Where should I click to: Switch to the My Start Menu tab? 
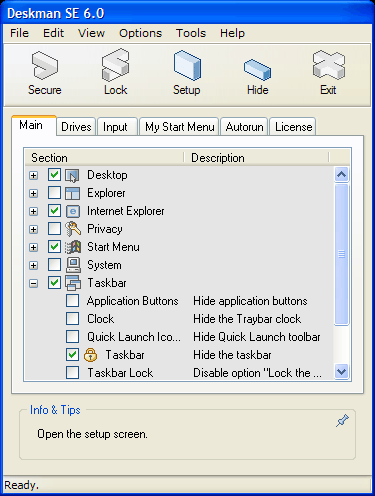coord(179,127)
